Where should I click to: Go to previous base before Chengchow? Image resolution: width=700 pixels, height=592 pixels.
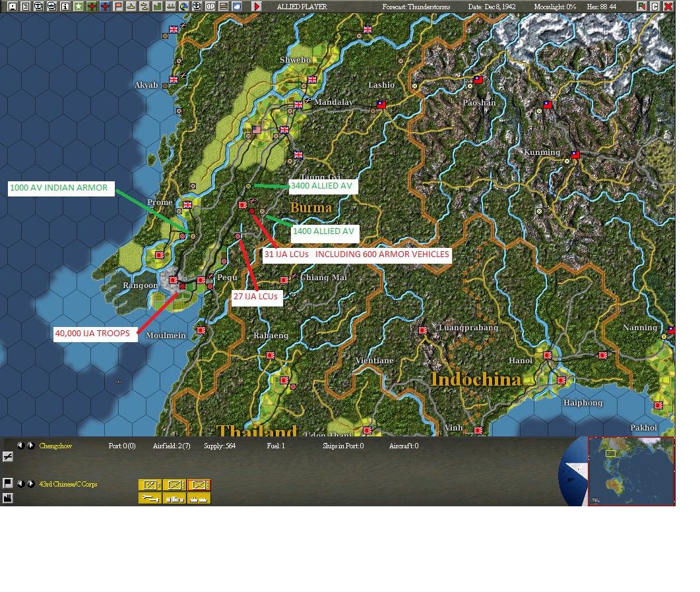[20, 445]
